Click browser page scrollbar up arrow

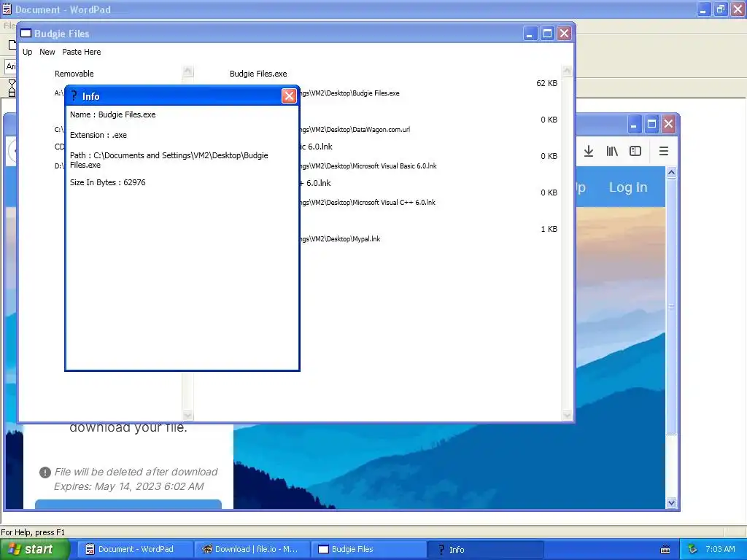pyautogui.click(x=671, y=172)
